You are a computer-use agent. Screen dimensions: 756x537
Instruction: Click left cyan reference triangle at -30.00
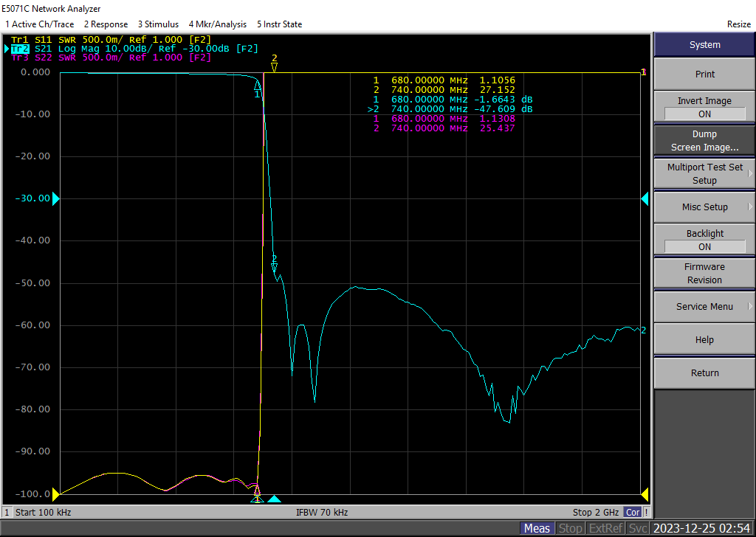pyautogui.click(x=55, y=198)
